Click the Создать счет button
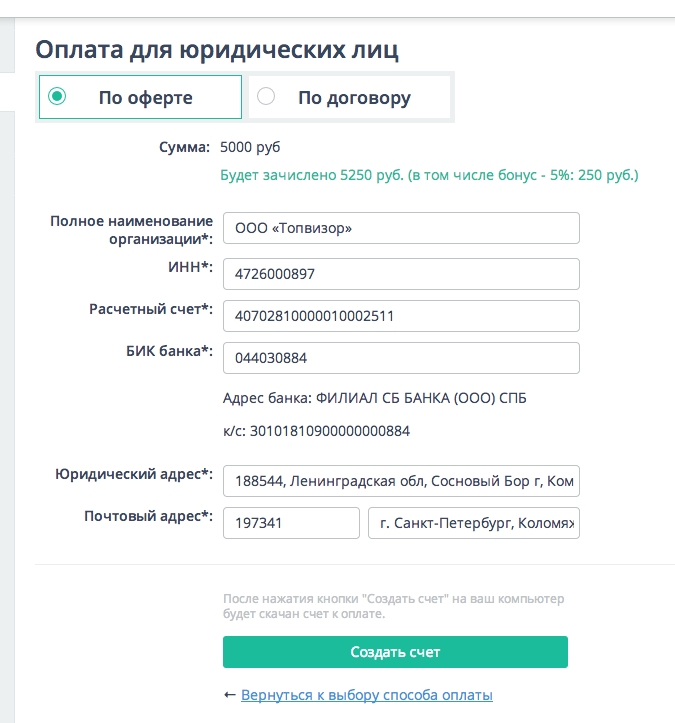Viewport: 675px width, 723px height. (395, 652)
